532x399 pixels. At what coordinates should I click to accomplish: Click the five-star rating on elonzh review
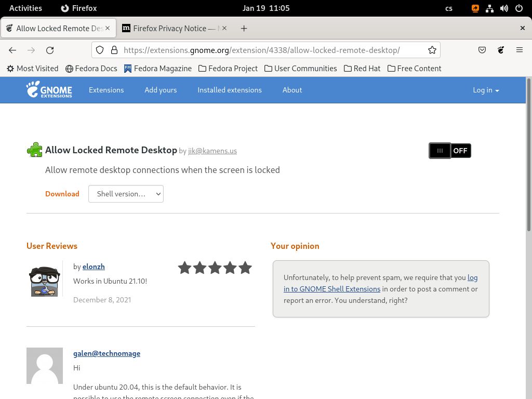(215, 268)
